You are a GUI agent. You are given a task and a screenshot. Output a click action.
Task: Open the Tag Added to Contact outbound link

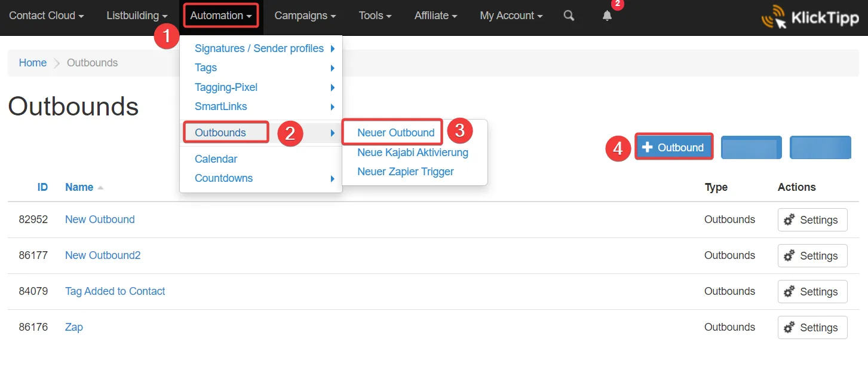coord(115,291)
